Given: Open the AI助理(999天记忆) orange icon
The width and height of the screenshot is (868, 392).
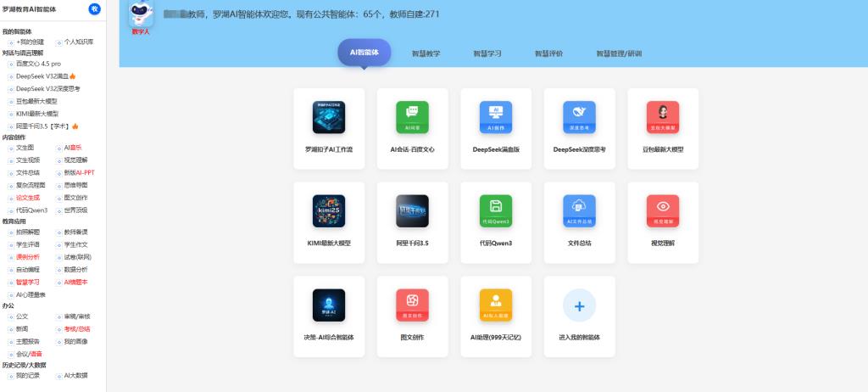Looking at the screenshot, I should coord(496,305).
